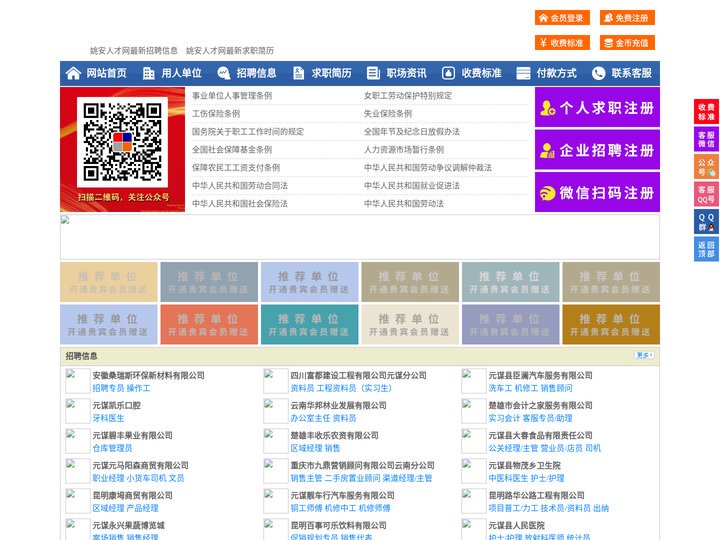Image resolution: width=720 pixels, height=540 pixels.
Task: Open 事业单位人事管理条例 link
Action: coord(232,96)
